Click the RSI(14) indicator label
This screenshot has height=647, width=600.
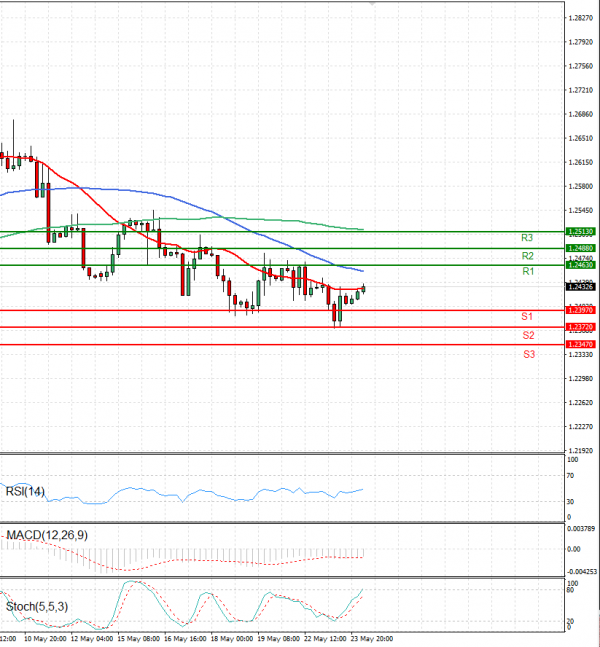coord(25,491)
